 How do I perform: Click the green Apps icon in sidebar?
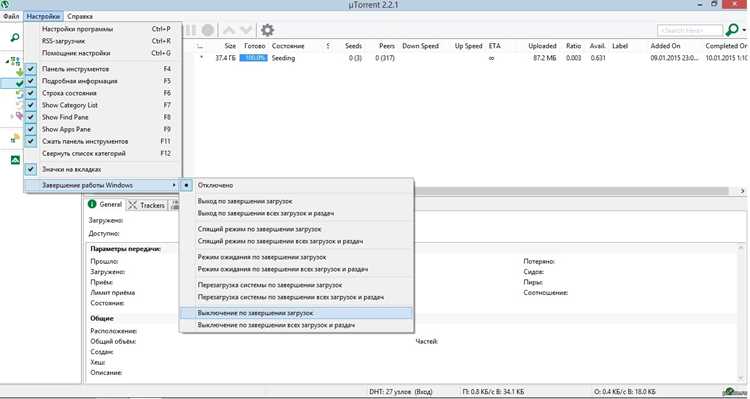click(x=15, y=160)
